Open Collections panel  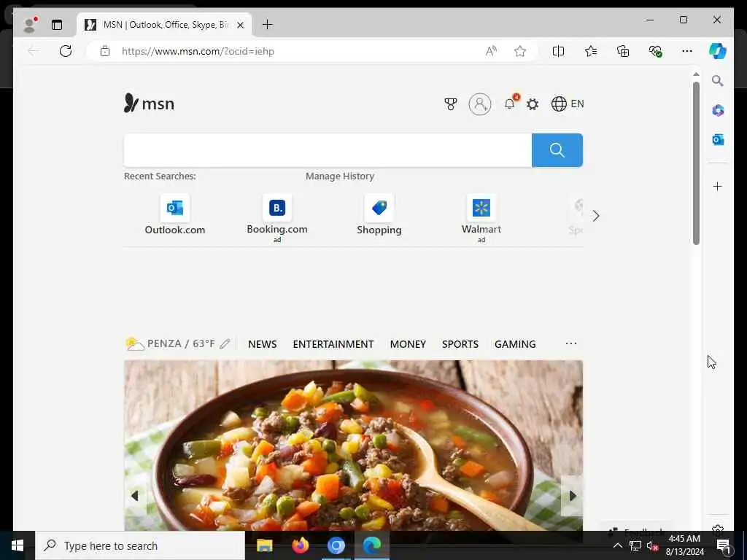pos(623,51)
